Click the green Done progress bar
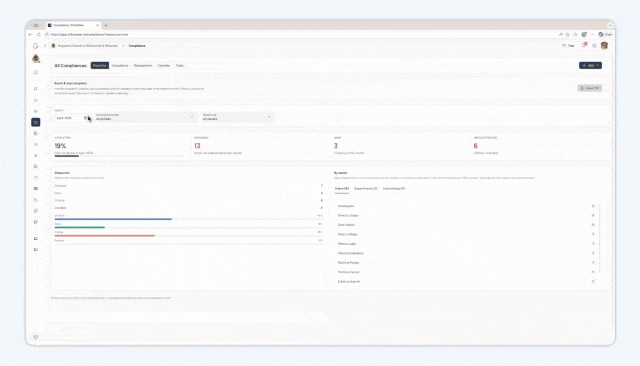The height and width of the screenshot is (366, 640). click(x=80, y=227)
